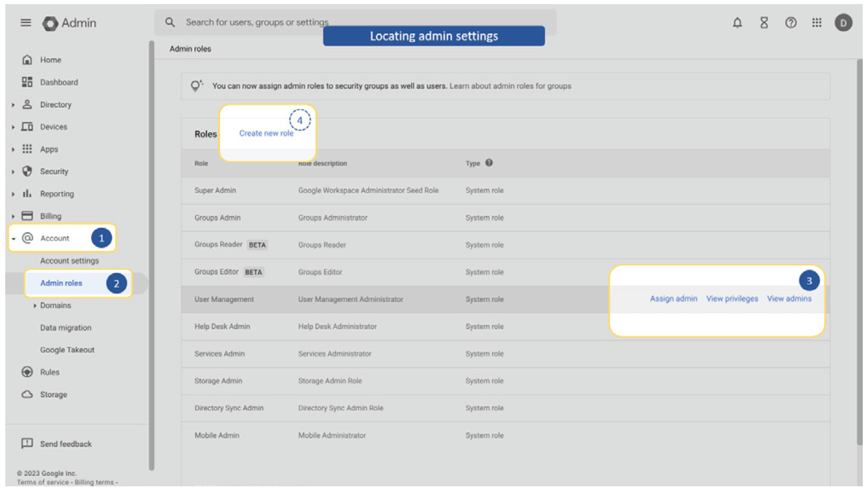Click View admins link
Screen dimensions: 868x491
click(789, 298)
